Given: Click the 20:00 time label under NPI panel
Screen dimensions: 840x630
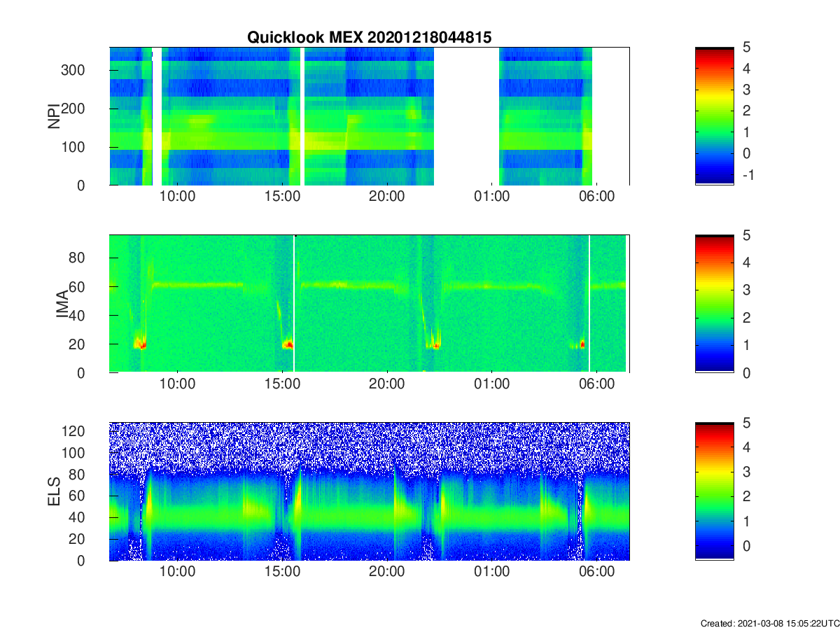Looking at the screenshot, I should 386,197.
